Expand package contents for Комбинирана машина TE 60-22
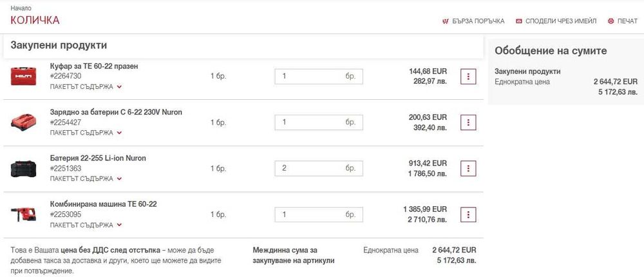644x277 pixels. 86,225
